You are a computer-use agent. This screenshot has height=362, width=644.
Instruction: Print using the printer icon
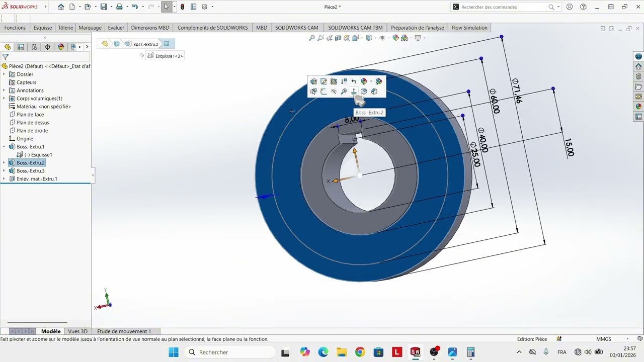(119, 7)
